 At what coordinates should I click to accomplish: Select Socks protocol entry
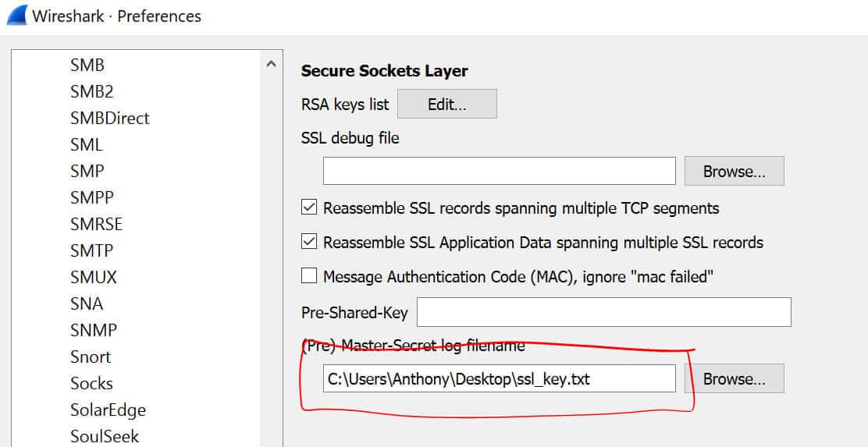[91, 383]
